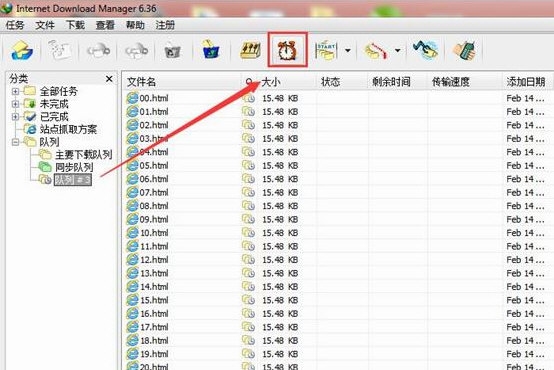
Task: Click the IE icon beside 15.html
Action: click(132, 300)
